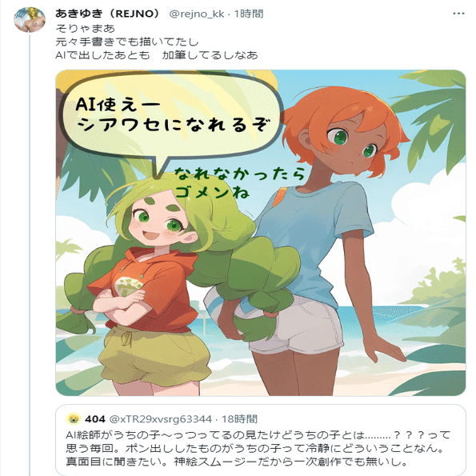Click the 1時間 timestamp link
Screen dimensions: 476x476
point(248,14)
